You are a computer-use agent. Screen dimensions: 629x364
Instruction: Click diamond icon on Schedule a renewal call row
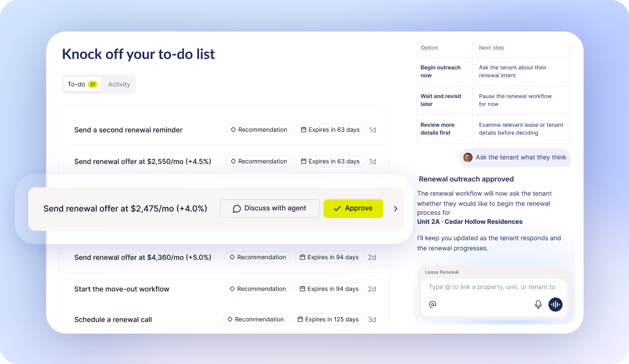coord(230,319)
